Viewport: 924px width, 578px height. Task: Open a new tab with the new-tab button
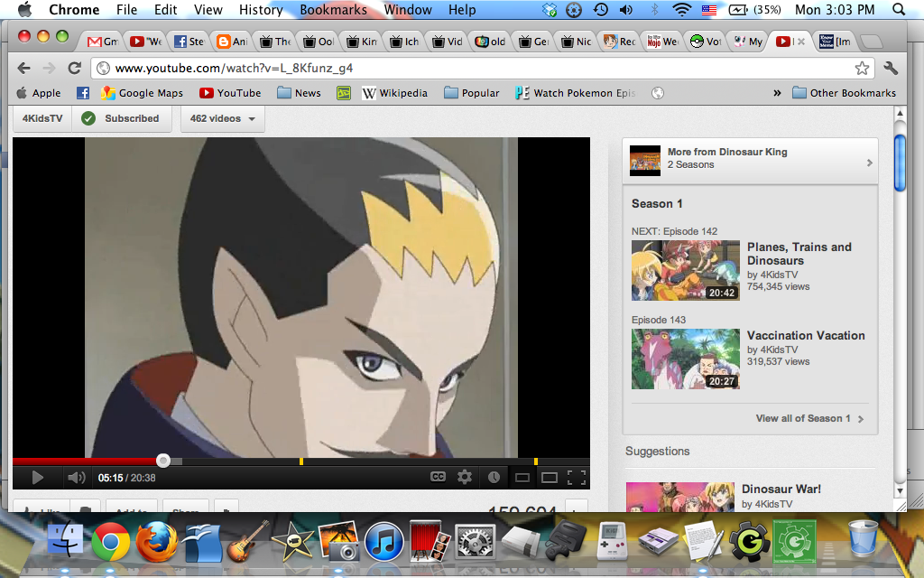tap(871, 42)
